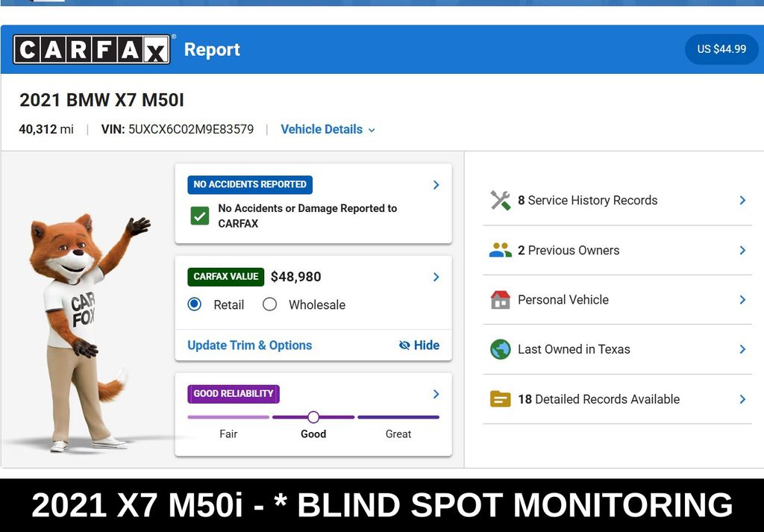Click the Car Fox mascot image
The height and width of the screenshot is (532, 764).
[x=87, y=332]
